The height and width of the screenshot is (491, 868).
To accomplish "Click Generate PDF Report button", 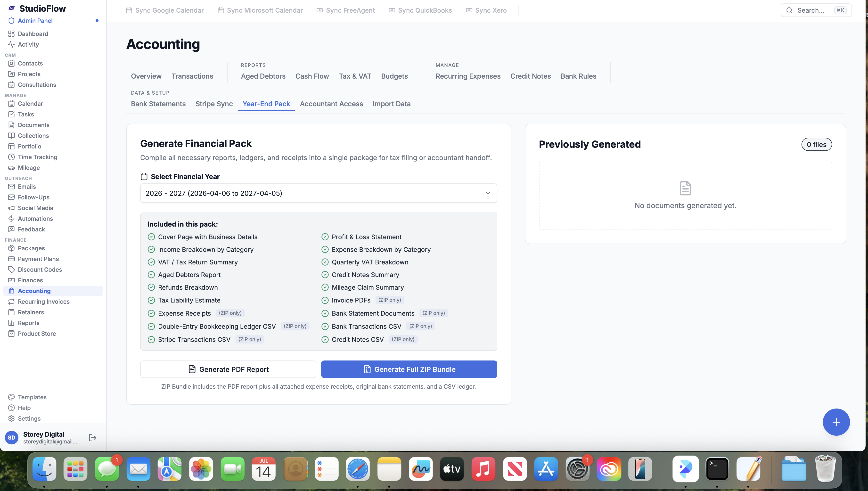I will pos(228,369).
